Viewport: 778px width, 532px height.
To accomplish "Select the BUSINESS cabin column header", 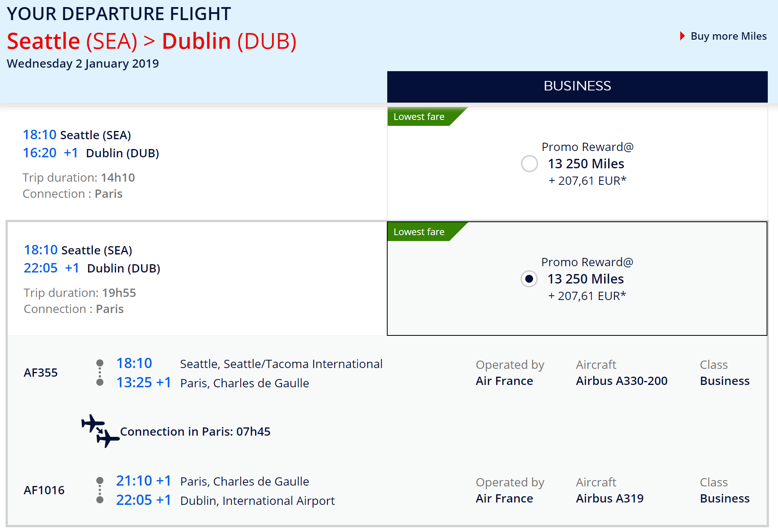I will click(577, 86).
